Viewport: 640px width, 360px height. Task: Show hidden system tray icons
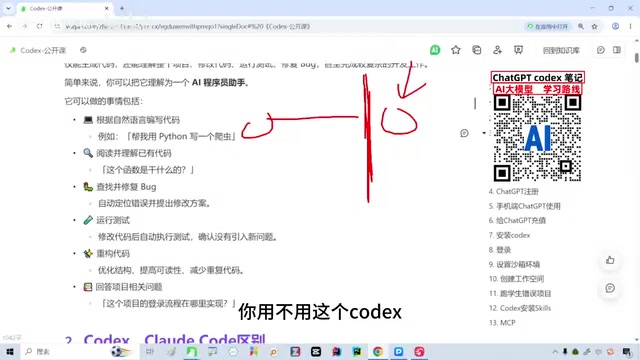click(x=555, y=351)
